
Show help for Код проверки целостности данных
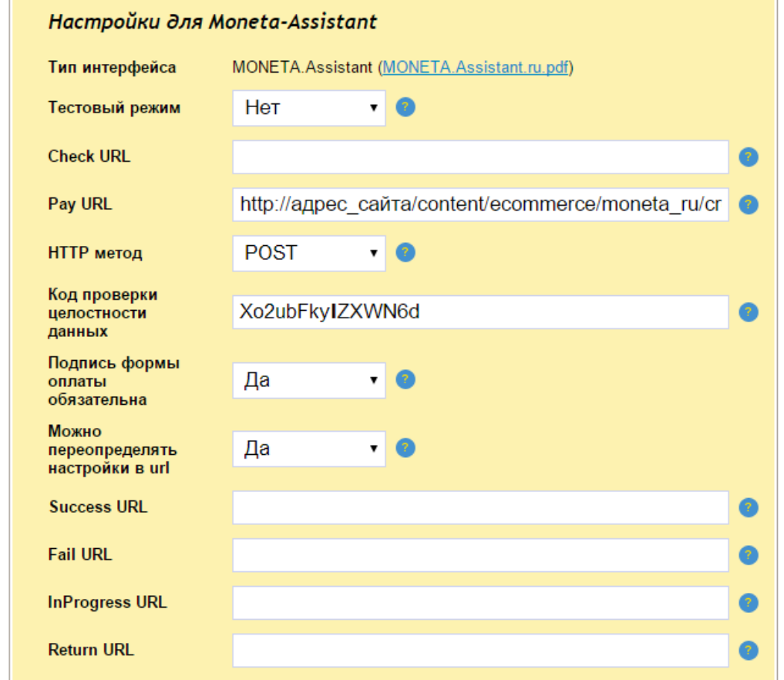(748, 312)
